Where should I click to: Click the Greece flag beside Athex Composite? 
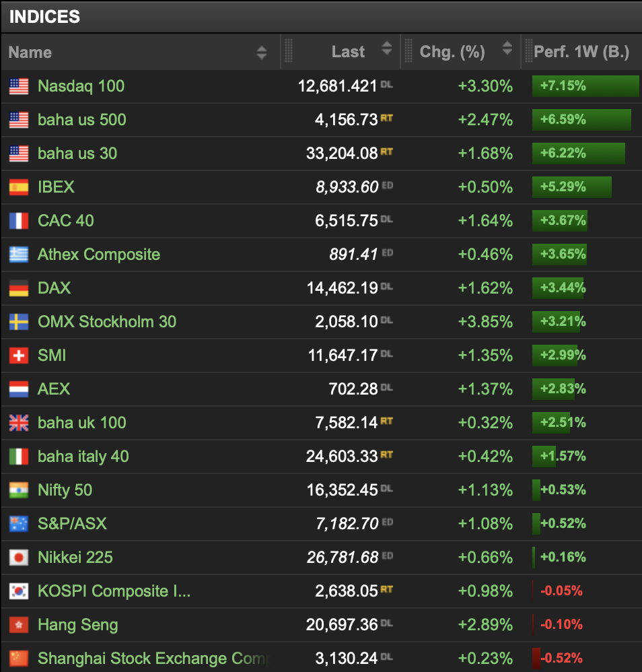click(19, 255)
